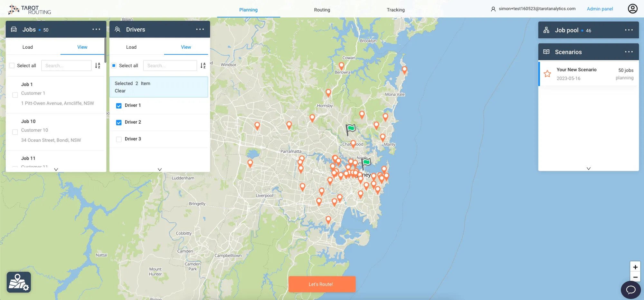Click the Job pool hierarchy icon
The height and width of the screenshot is (300, 644).
tap(546, 30)
